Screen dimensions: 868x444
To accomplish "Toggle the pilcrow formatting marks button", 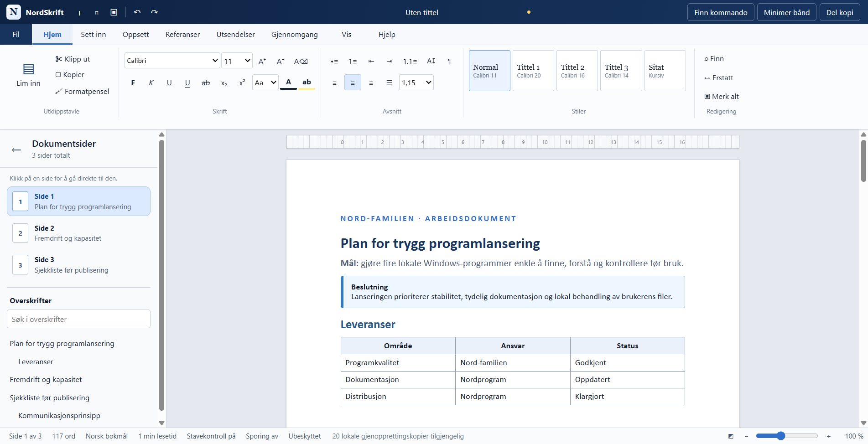I will [449, 61].
